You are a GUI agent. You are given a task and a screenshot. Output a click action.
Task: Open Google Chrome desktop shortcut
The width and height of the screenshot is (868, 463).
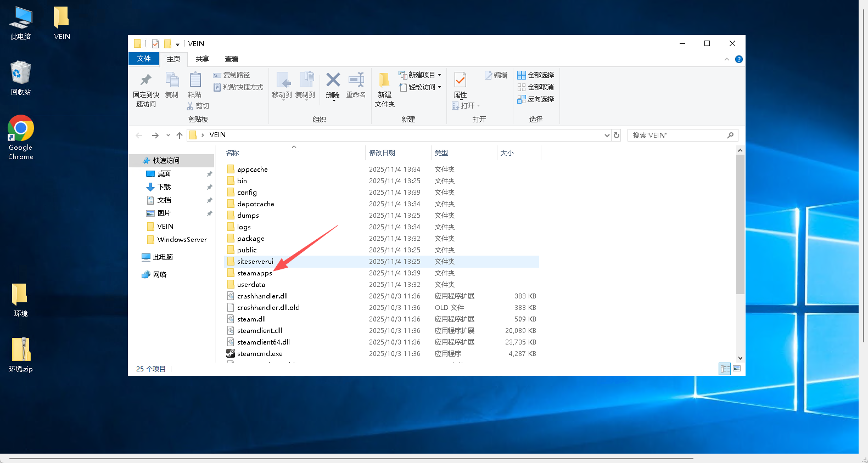coord(21,129)
